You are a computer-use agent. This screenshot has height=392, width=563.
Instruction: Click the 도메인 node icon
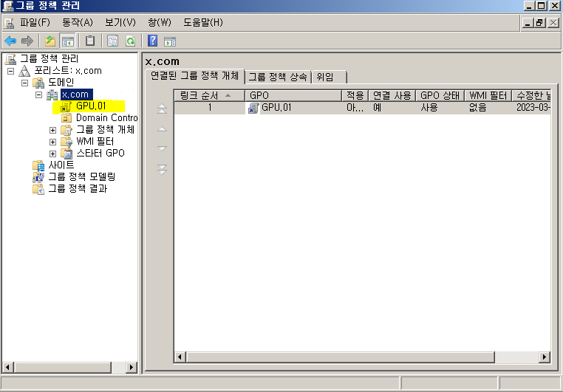[38, 83]
